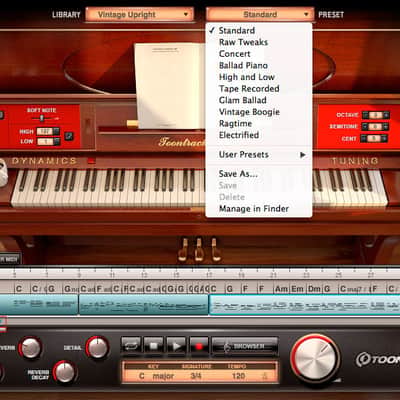Click the Octave value field
Screen dimensions: 400x400
coord(376,115)
